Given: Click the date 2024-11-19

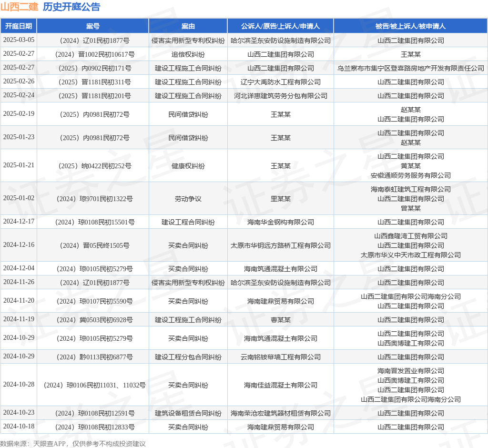Looking at the screenshot, I should coord(19,319).
